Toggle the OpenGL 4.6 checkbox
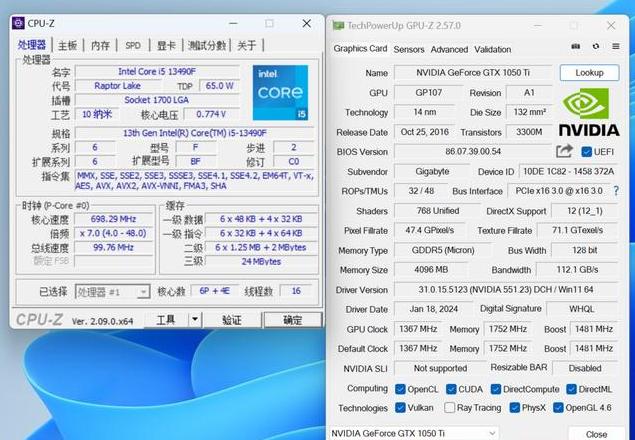Screen dimensions: 635x440 pyautogui.click(x=558, y=408)
